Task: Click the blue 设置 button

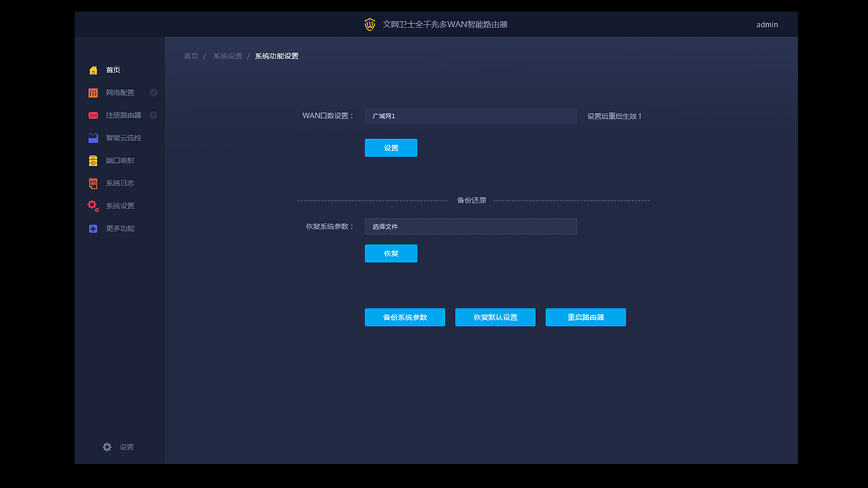Action: pos(391,148)
